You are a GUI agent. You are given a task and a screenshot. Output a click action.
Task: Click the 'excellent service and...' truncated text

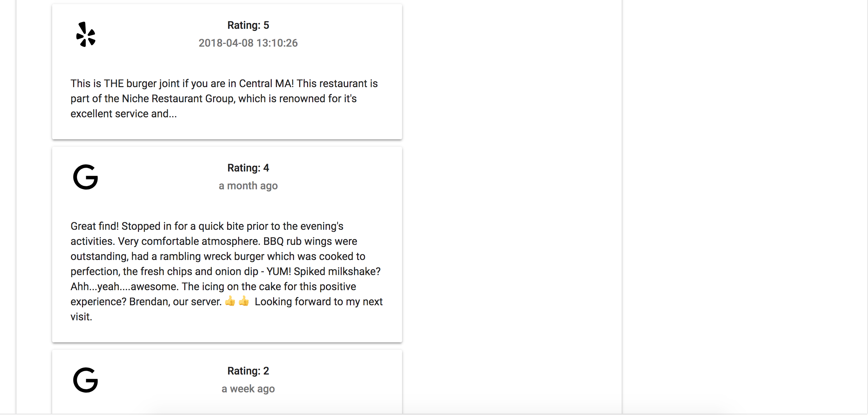click(x=124, y=114)
